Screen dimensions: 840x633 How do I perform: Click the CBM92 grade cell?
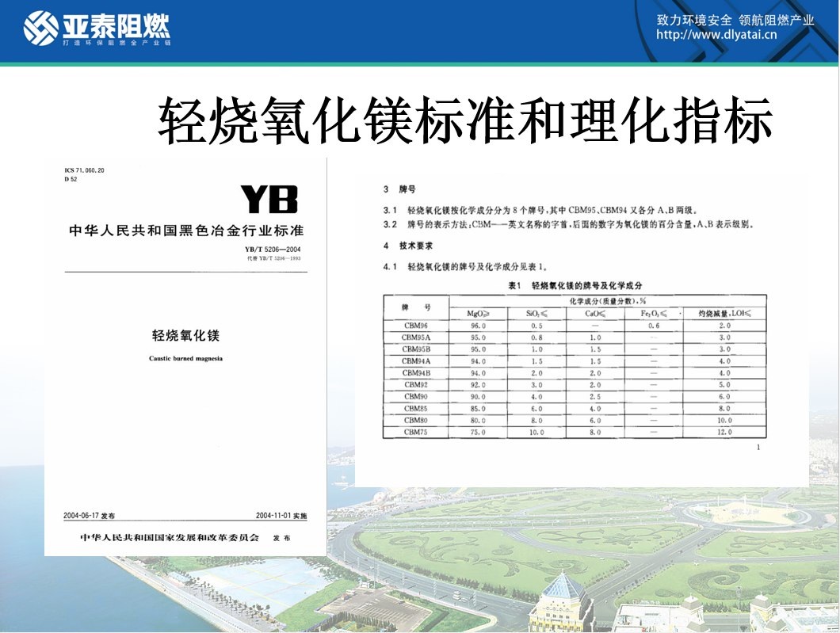pyautogui.click(x=416, y=384)
